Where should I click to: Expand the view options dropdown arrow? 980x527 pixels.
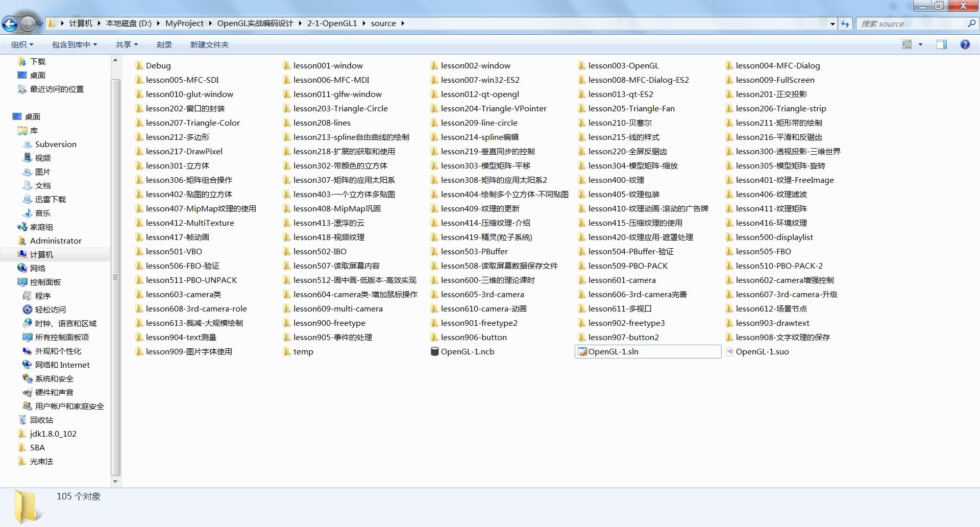pyautogui.click(x=921, y=44)
